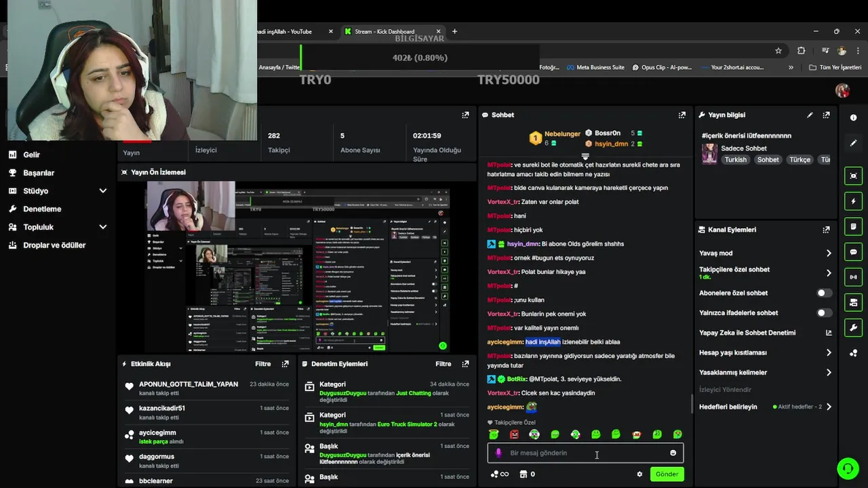Pop out the Sohbet chat panel

pyautogui.click(x=682, y=115)
